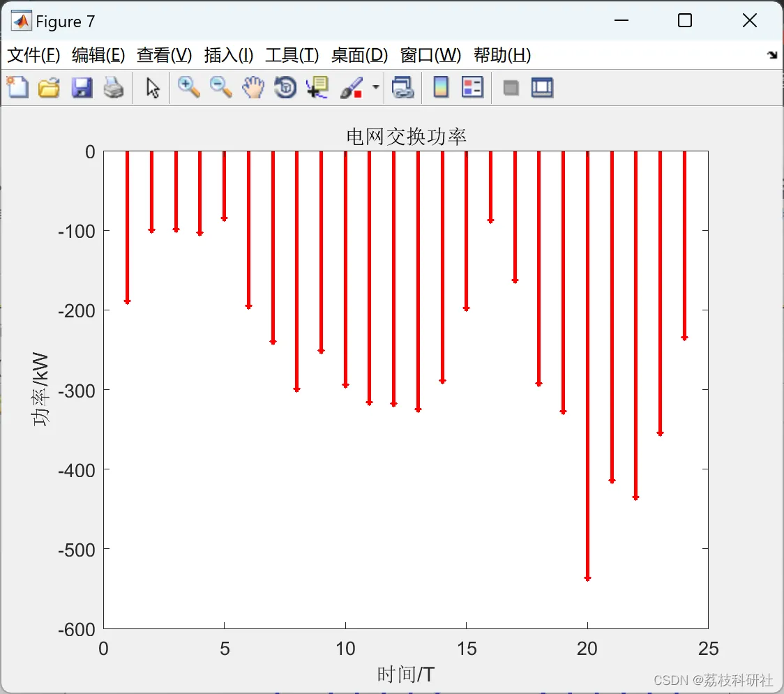Select the Rotate 3D tool

(285, 87)
